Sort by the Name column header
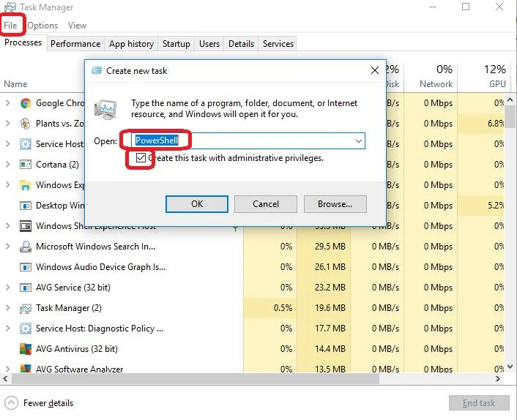 15,84
